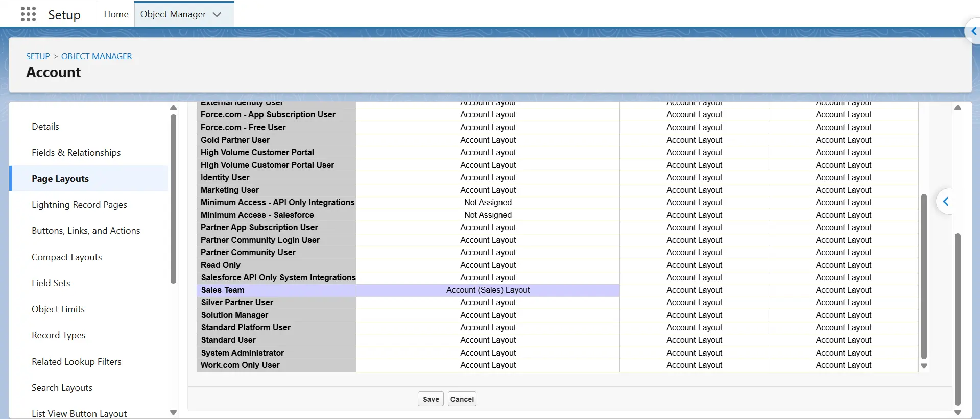
Task: Open the SETUP breadcrumb link
Action: coord(38,56)
